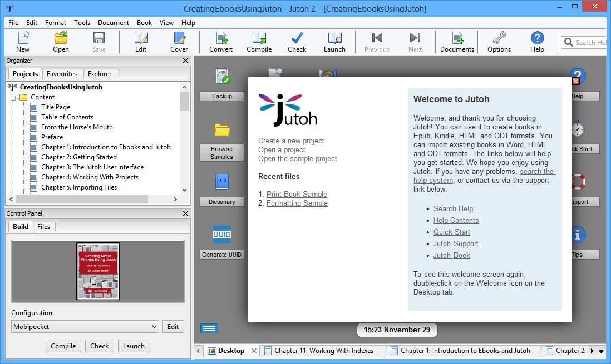This screenshot has height=364, width=611.
Task: Switch to the Favourites tab
Action: pyautogui.click(x=62, y=73)
